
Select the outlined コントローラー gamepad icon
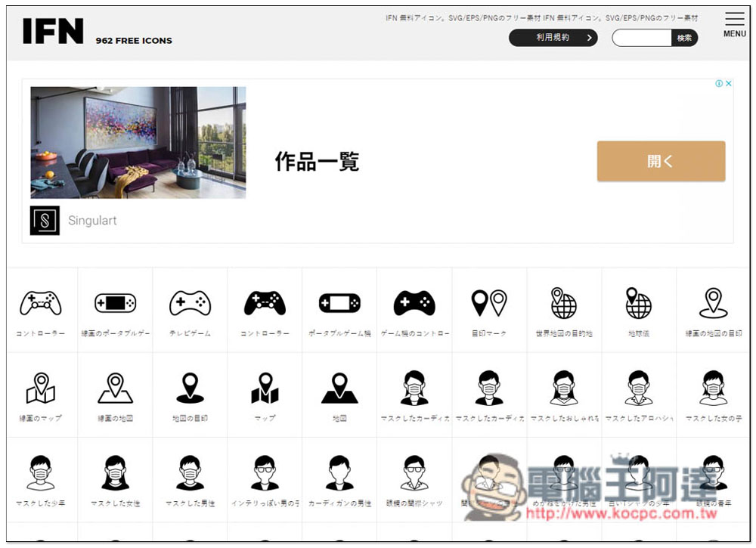coord(41,304)
